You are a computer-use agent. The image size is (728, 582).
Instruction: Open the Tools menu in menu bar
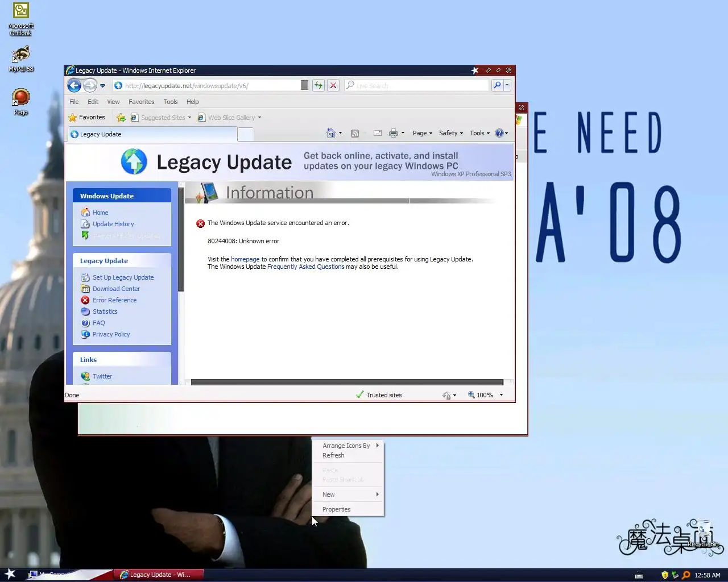coord(171,102)
